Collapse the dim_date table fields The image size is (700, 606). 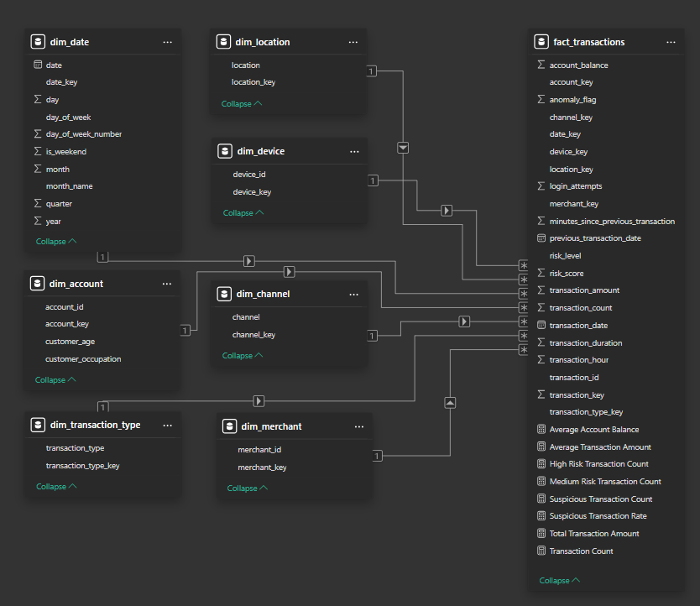tap(56, 241)
